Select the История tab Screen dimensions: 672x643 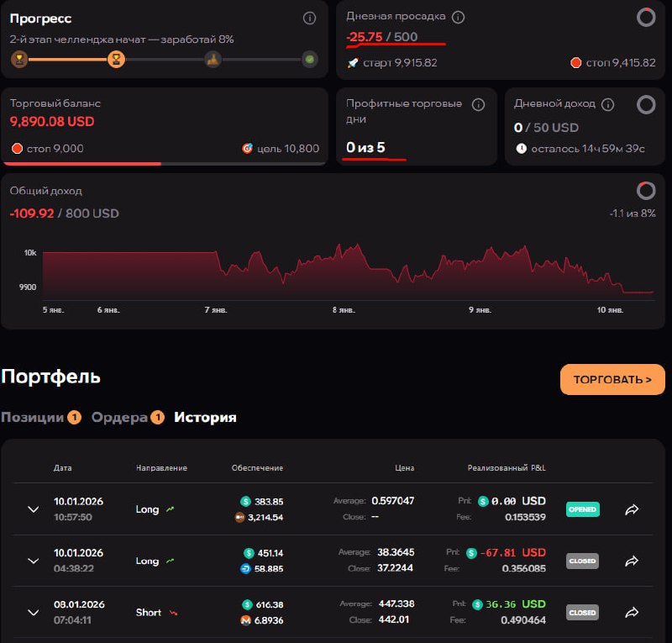coord(205,417)
